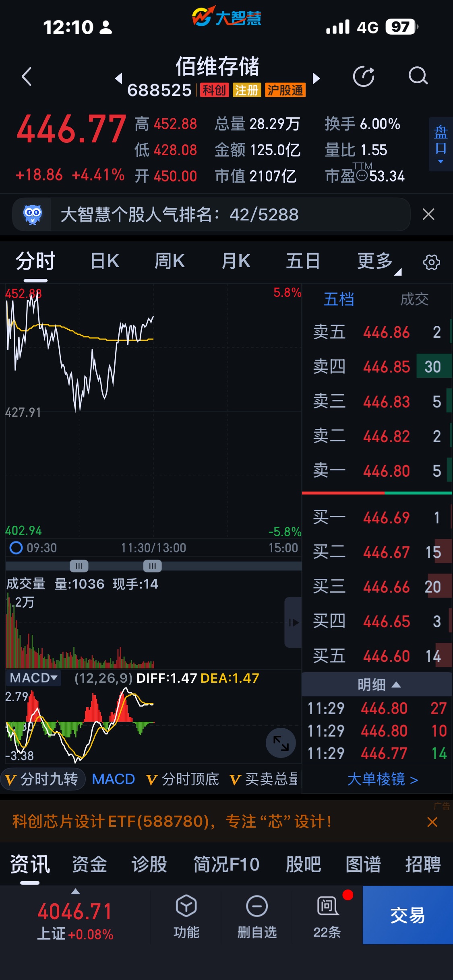The width and height of the screenshot is (453, 980).
Task: Switch to next stock with right triangle
Action: coord(316,78)
